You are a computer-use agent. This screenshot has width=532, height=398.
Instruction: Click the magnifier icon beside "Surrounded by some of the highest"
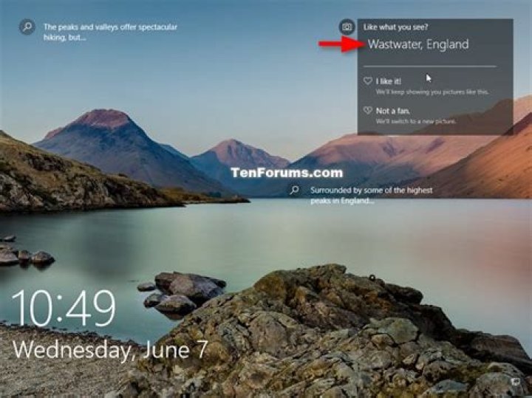click(x=295, y=191)
